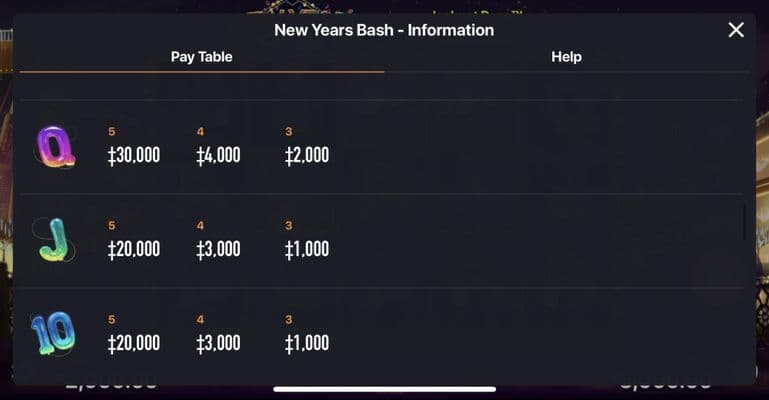Click the pay table vertical scrollbar
Image resolution: width=769 pixels, height=400 pixels.
(744, 222)
